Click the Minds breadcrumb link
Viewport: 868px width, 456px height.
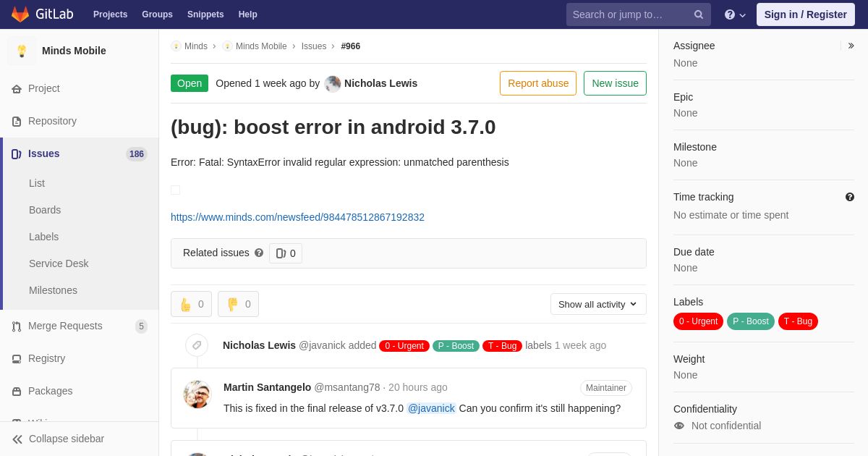click(196, 46)
